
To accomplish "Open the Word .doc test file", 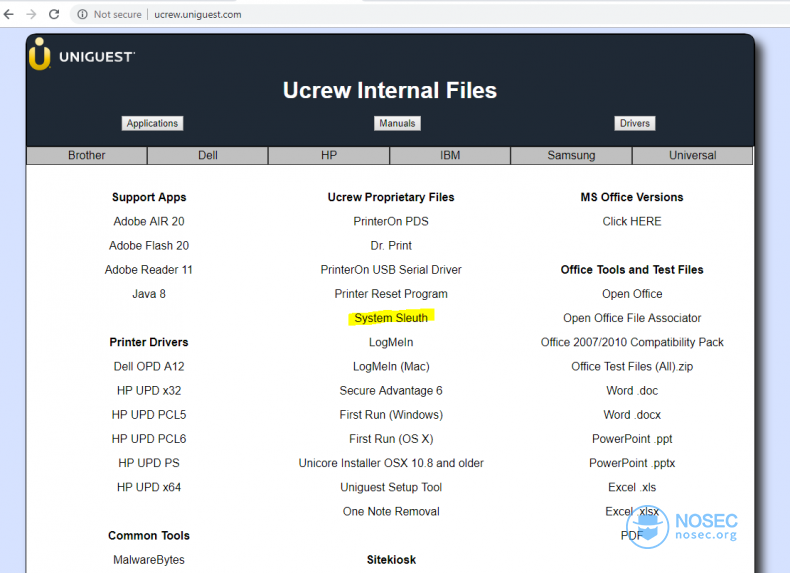I will tap(632, 391).
